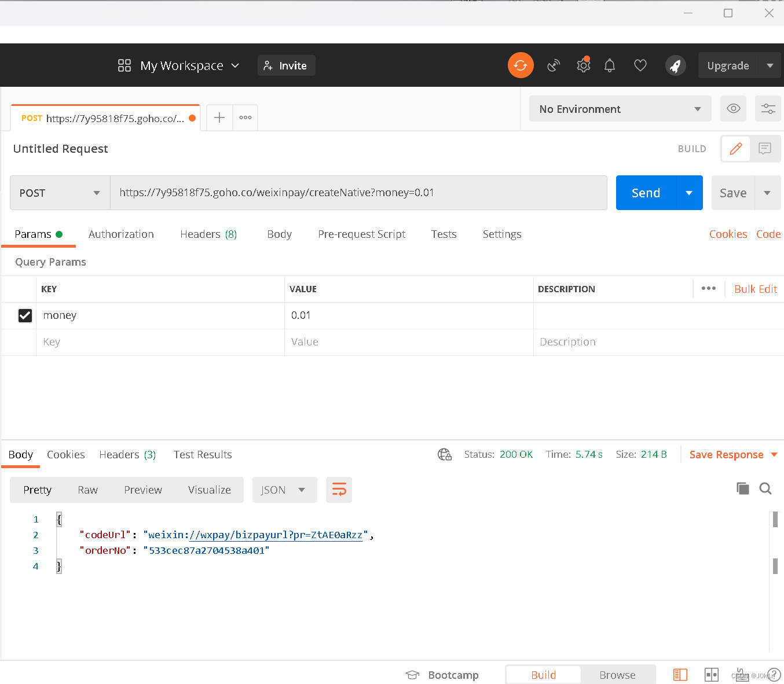784x684 pixels.
Task: Open the Pre-request Script tab
Action: coord(361,234)
